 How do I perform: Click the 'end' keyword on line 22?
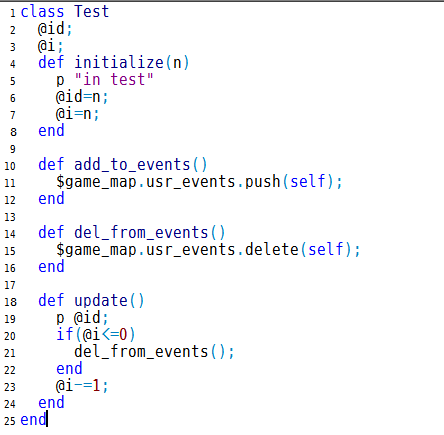[69, 368]
